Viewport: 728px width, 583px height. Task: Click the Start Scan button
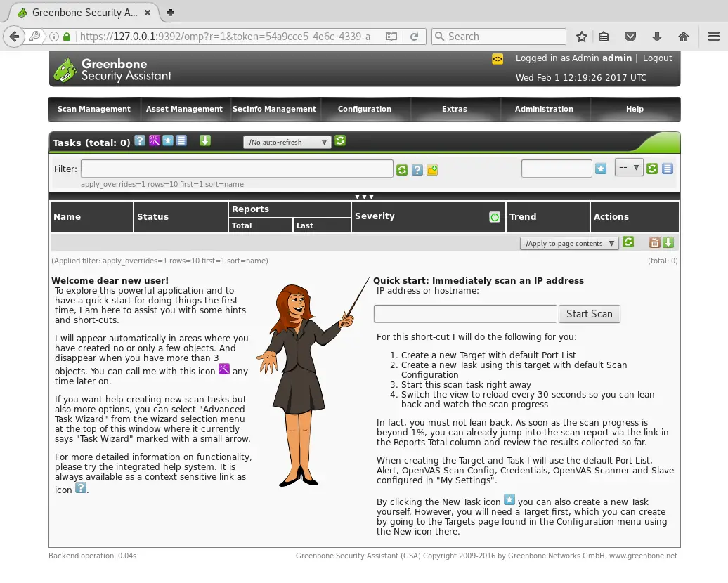(x=590, y=314)
